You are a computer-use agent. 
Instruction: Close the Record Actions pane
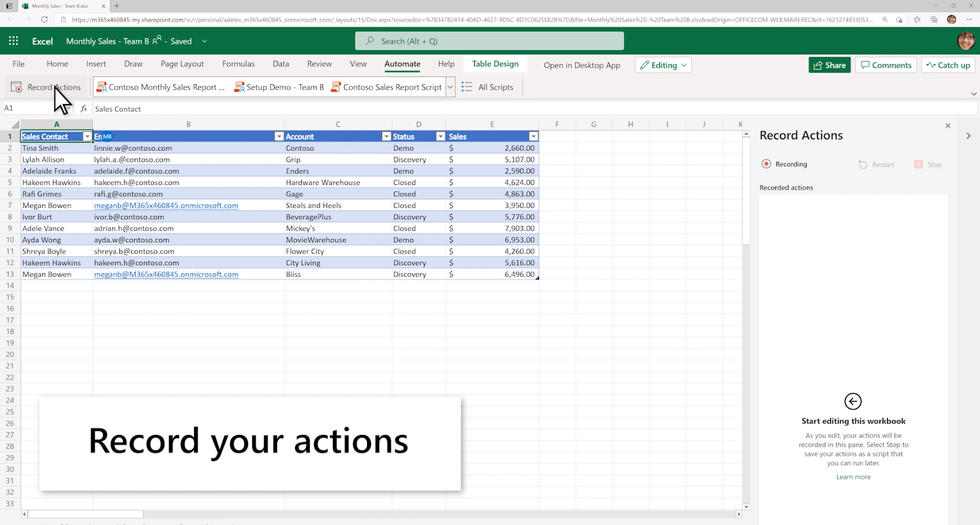point(948,126)
